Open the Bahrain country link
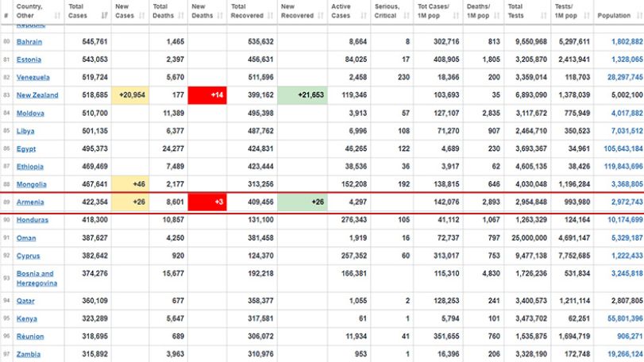The image size is (644, 362). 29,42
